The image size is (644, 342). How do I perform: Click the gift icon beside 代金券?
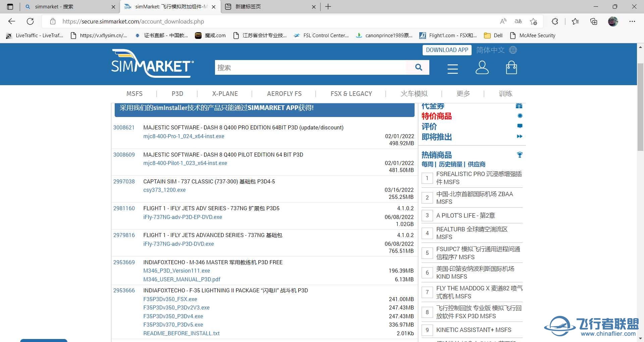point(519,106)
